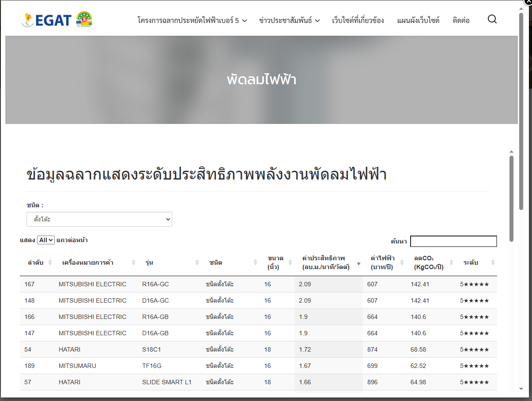Toggle sort arrow on ค่าประสิทธิภาพ column
Image resolution: width=532 pixels, height=401 pixels.
(358, 263)
